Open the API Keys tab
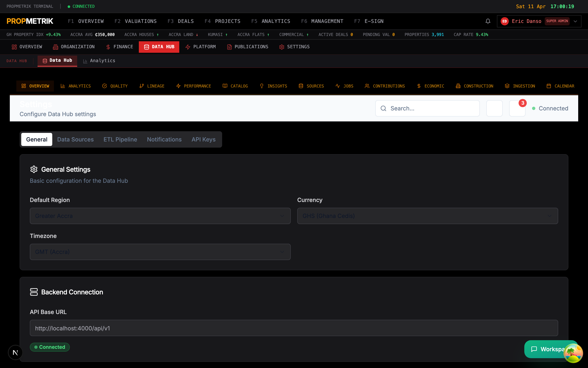This screenshot has height=368, width=588. click(204, 139)
